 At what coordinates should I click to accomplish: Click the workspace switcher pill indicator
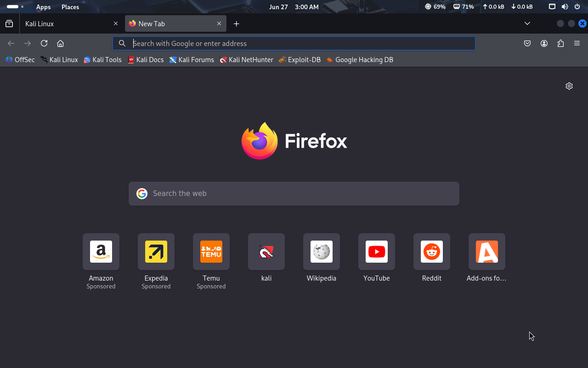pos(15,7)
